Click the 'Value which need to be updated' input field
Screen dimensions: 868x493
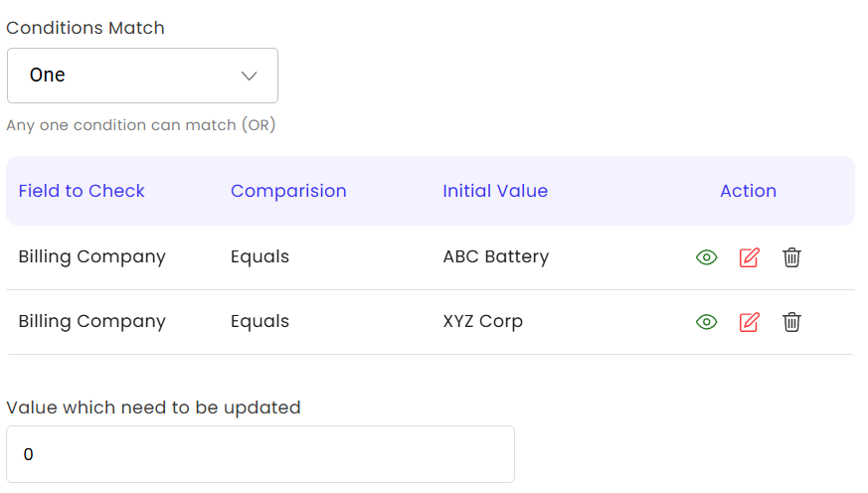point(260,454)
